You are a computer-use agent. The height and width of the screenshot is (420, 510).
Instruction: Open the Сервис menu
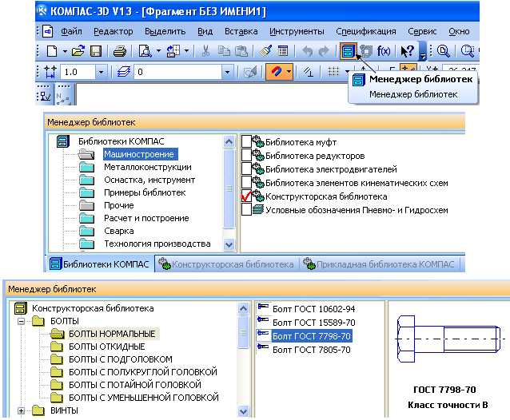[x=422, y=31]
